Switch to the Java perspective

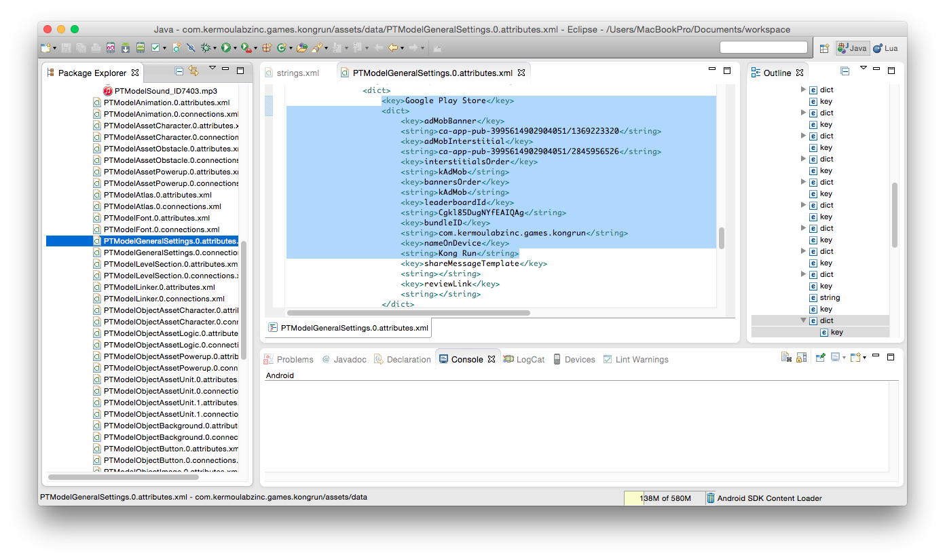[852, 48]
